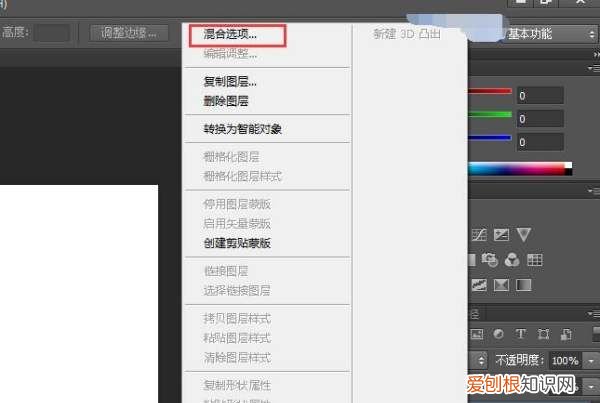Open the layer blend mode selector arrows

481,361
